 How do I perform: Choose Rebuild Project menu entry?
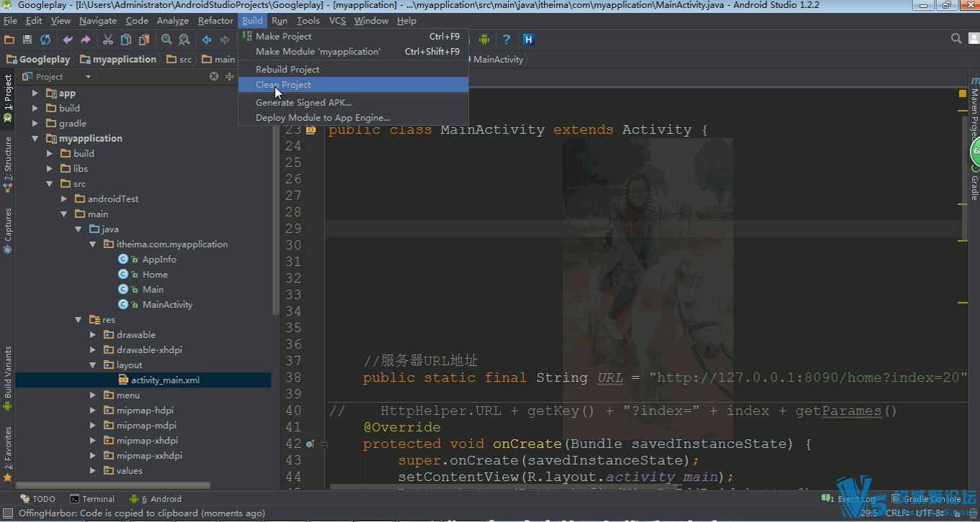click(x=353, y=70)
